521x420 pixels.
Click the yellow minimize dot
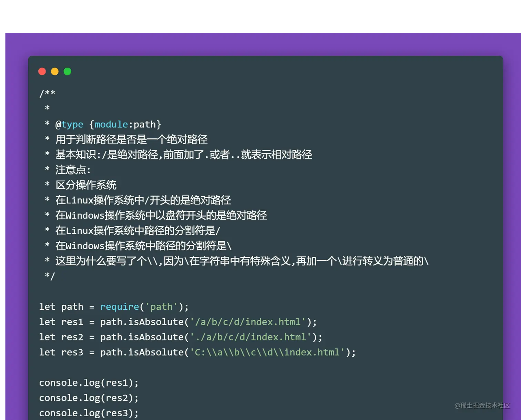click(x=55, y=71)
